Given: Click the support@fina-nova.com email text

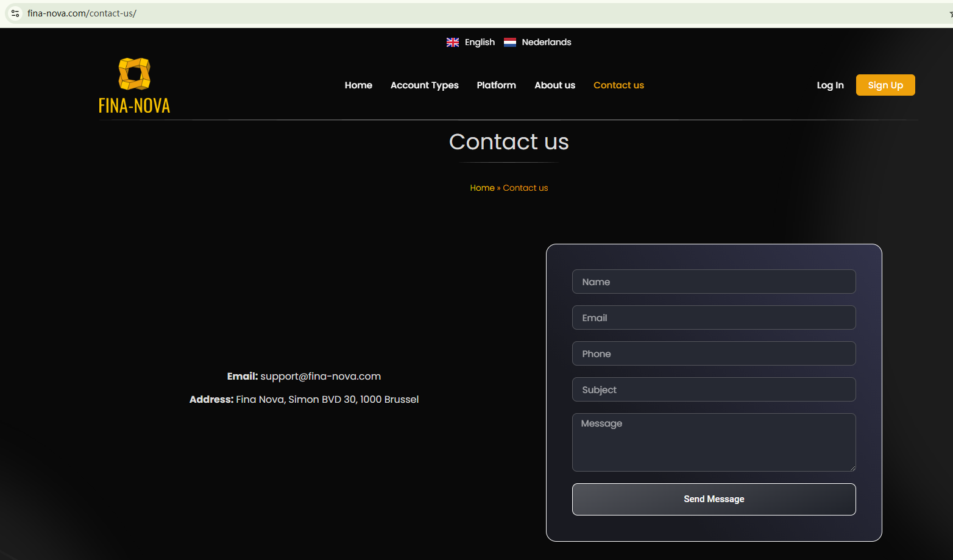Looking at the screenshot, I should click(321, 377).
